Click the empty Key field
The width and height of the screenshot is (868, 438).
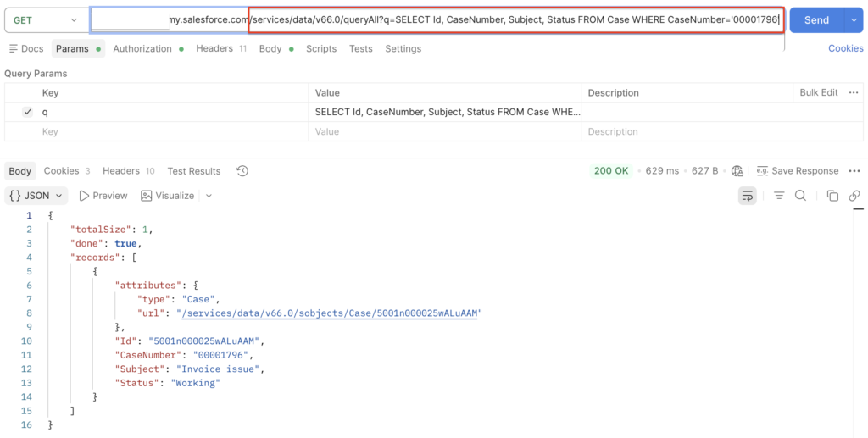click(173, 131)
